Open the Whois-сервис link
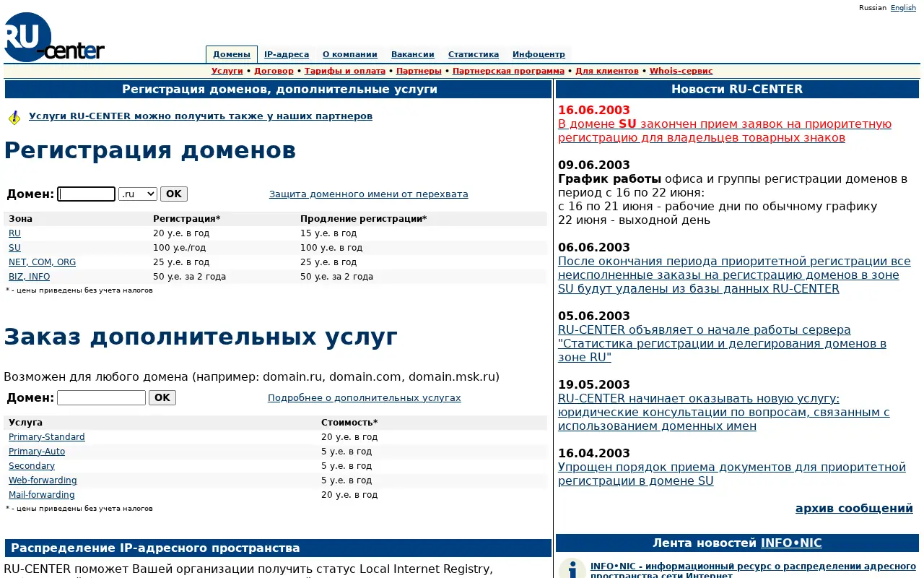The image size is (924, 578). (x=681, y=71)
